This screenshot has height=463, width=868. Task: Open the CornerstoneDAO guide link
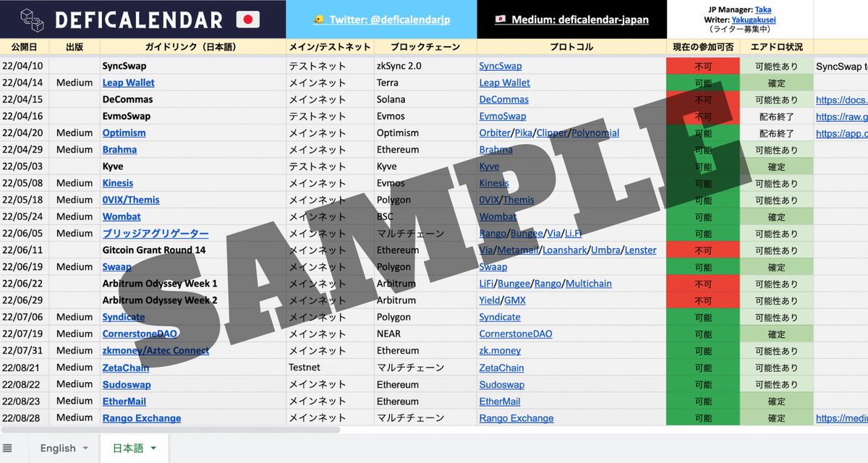[x=140, y=334]
